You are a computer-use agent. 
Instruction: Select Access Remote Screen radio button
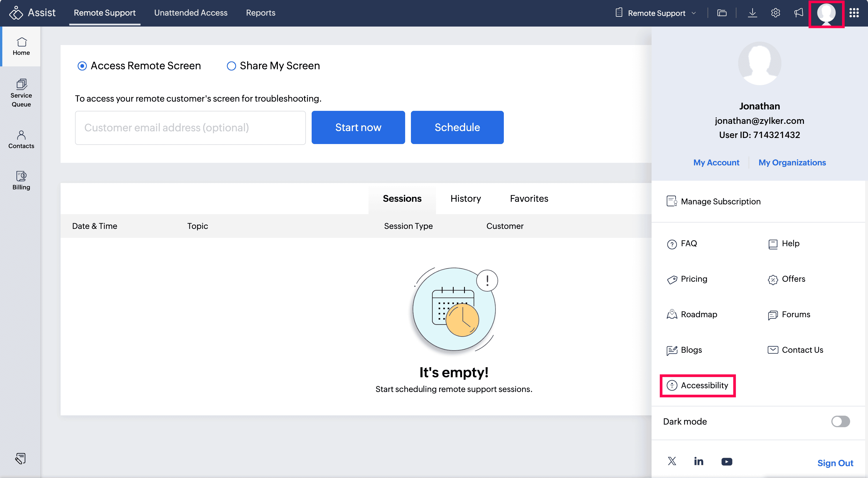[82, 66]
